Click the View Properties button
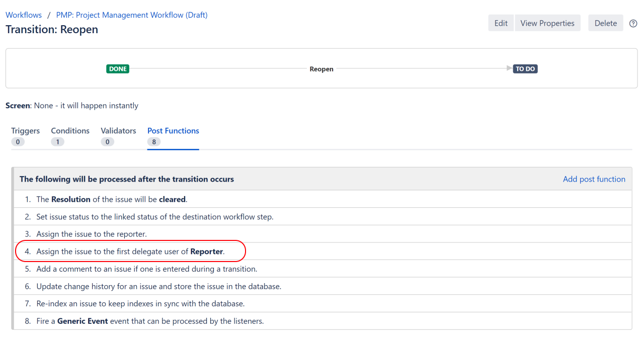644x341 pixels. (547, 23)
